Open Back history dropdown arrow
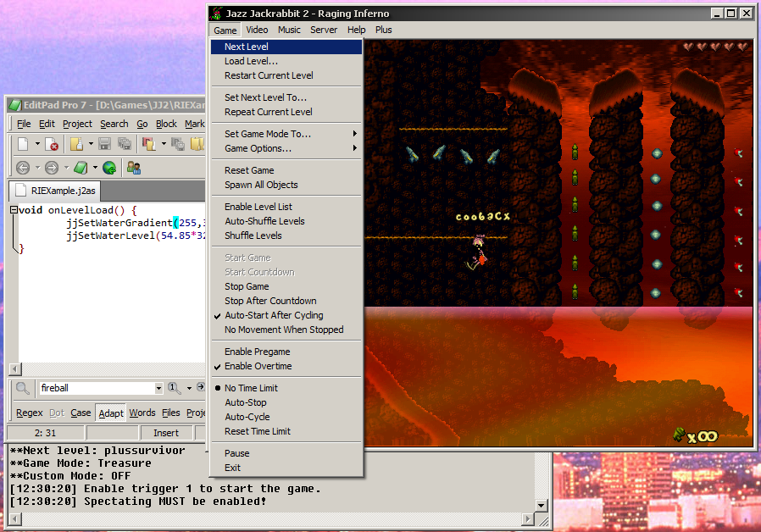The width and height of the screenshot is (761, 532). [37, 168]
